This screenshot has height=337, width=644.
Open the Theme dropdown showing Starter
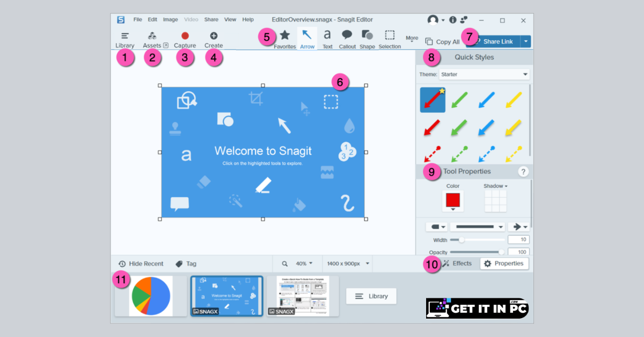pos(484,74)
